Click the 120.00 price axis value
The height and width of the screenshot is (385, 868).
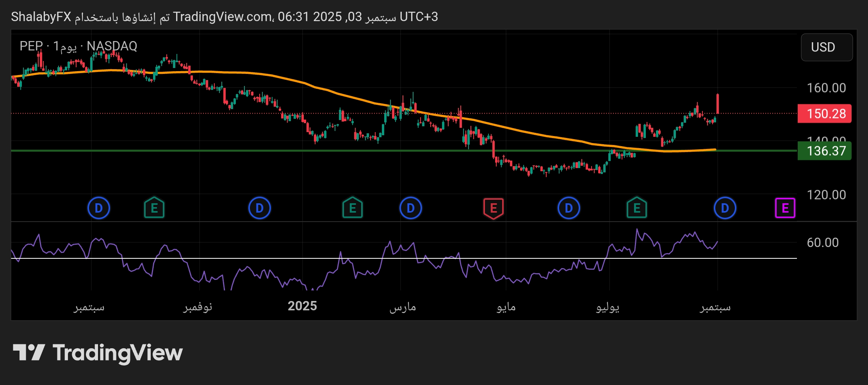[826, 195]
